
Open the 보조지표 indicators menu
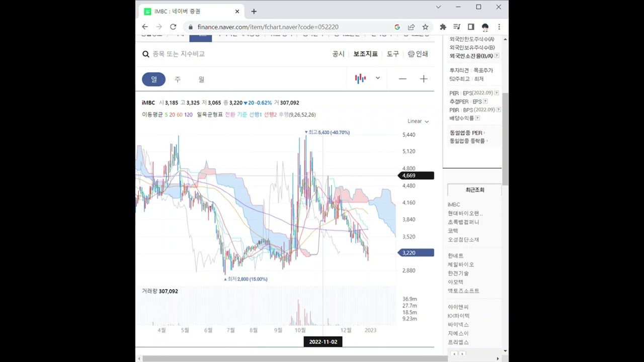[x=365, y=54]
